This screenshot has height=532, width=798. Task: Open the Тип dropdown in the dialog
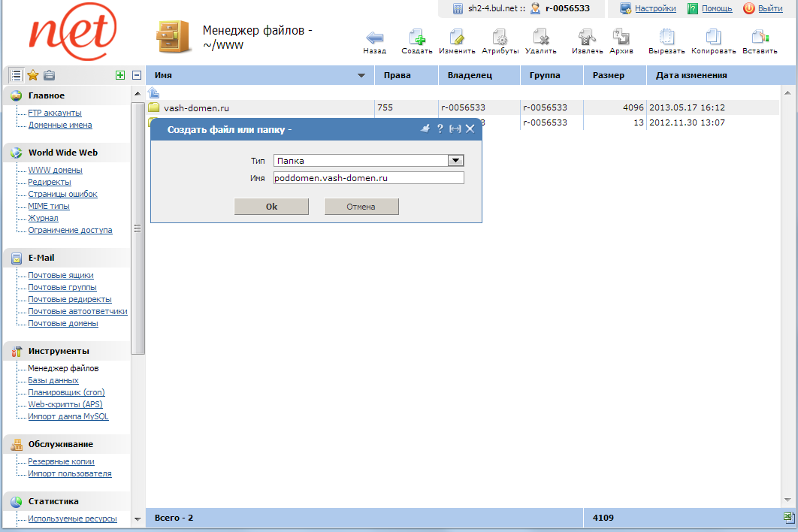[455, 161]
